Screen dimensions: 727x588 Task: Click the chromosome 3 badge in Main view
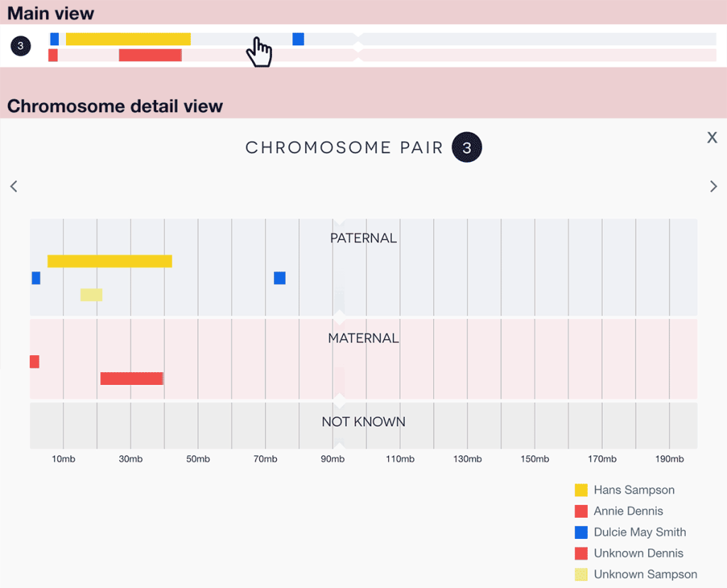coord(21,46)
